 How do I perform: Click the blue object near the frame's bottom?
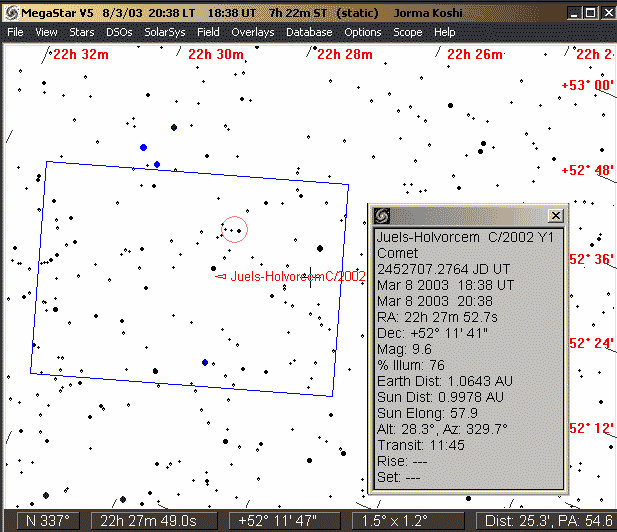(x=205, y=362)
